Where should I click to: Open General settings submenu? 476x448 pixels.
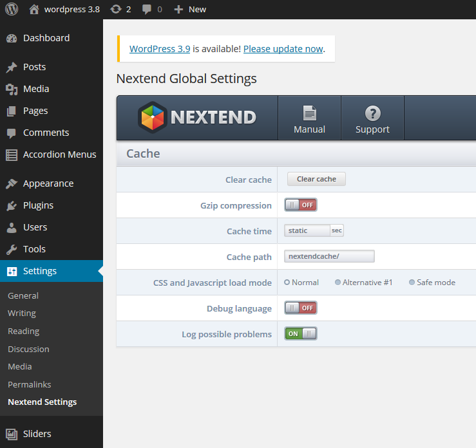coord(23,295)
